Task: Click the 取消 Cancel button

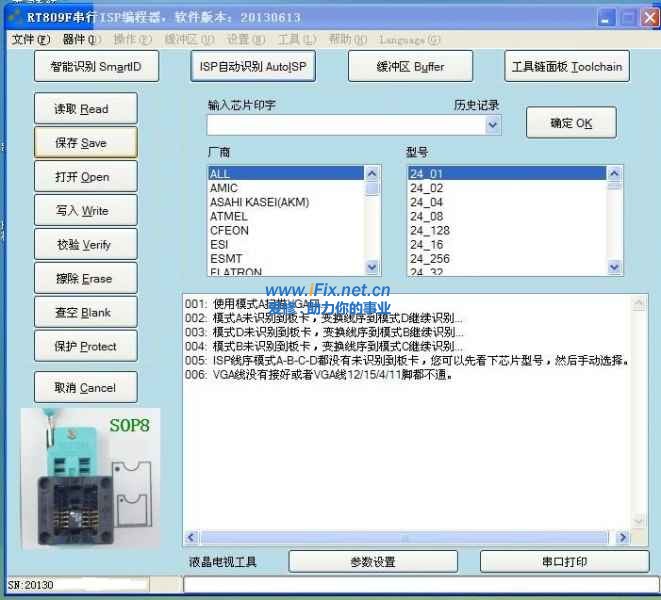Action: click(86, 387)
